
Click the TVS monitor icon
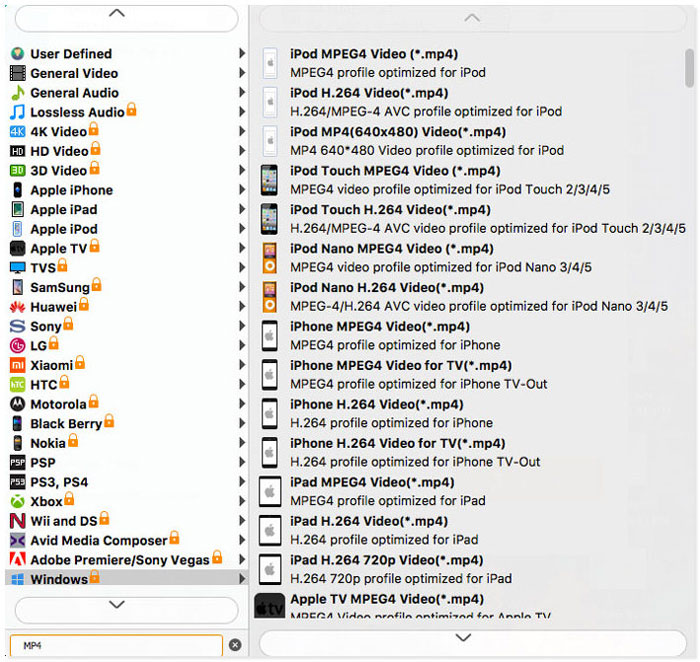pyautogui.click(x=17, y=268)
